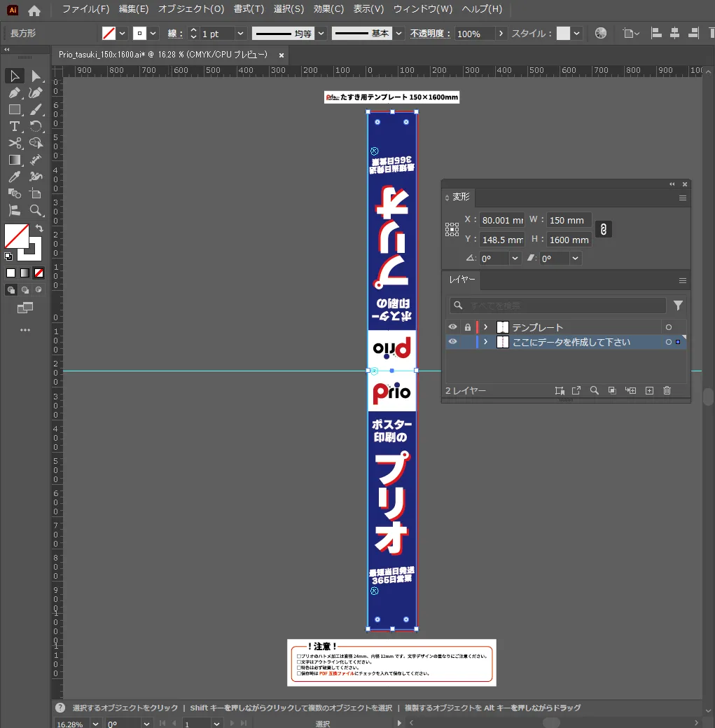Select the Rectangle tool
This screenshot has width=715, height=728.
click(x=15, y=110)
